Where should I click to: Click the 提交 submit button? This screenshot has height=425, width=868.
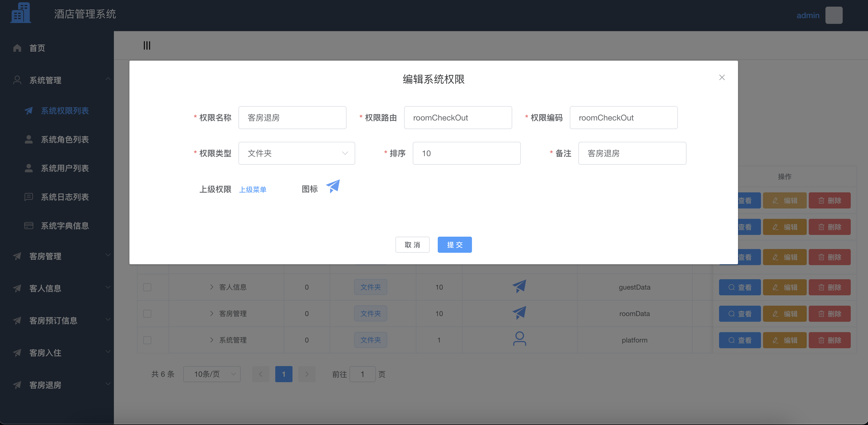pos(454,245)
